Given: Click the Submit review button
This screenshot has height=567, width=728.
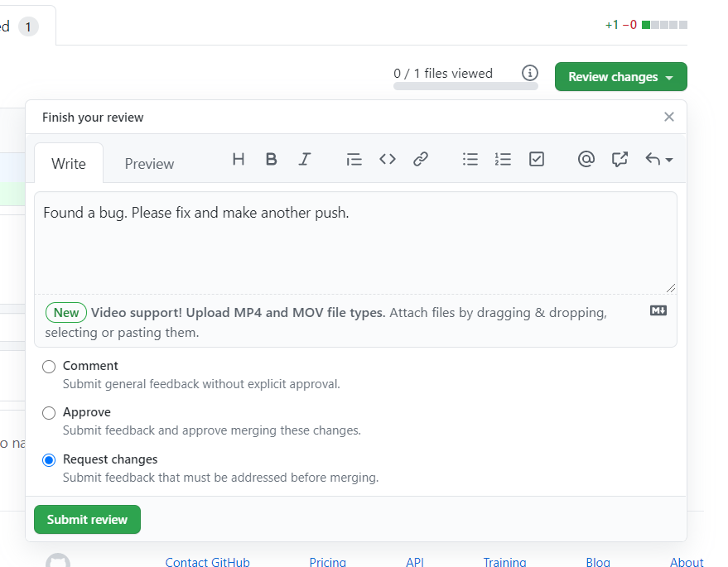Looking at the screenshot, I should 87,520.
